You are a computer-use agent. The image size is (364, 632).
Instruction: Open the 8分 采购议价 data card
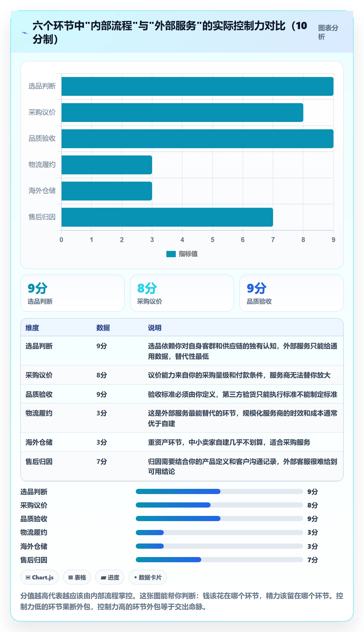click(182, 293)
